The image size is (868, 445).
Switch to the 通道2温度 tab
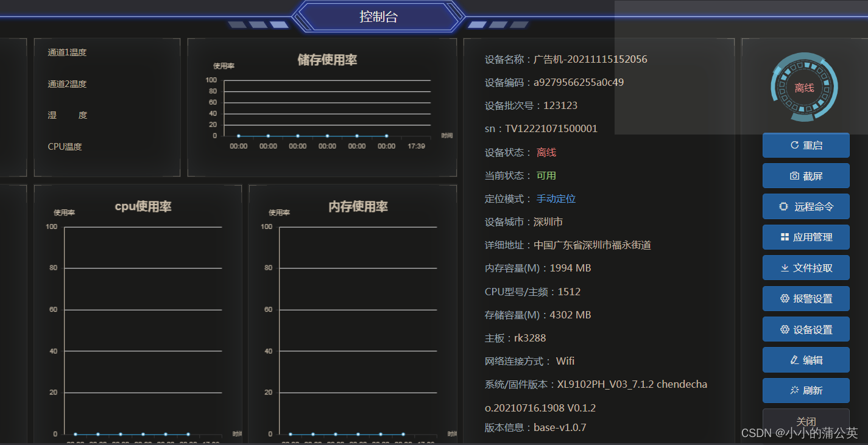tap(66, 83)
